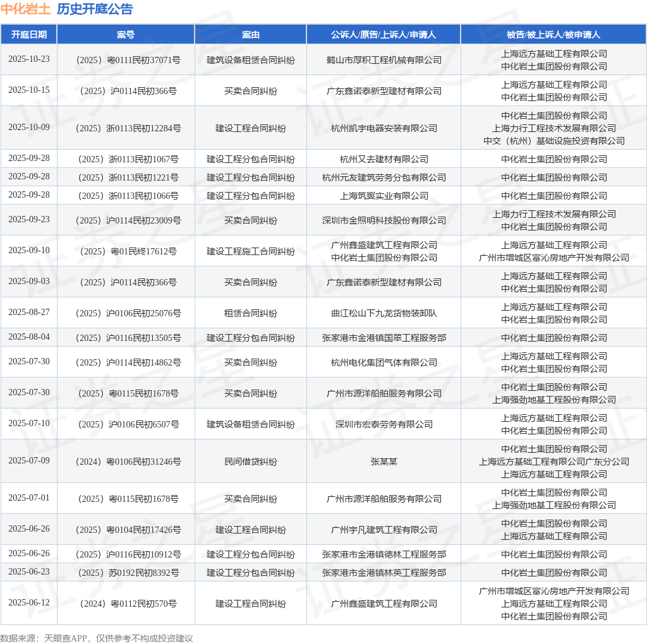Screen dimensions: 647x644
Task: Select case number (2025)浙0113民初12284号
Action: (128, 128)
